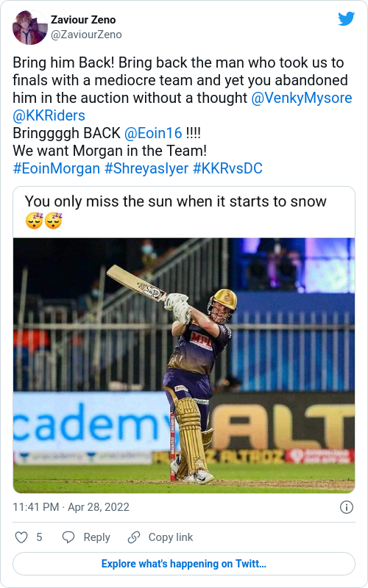Click the Copy link text
Image resolution: width=368 pixels, height=588 pixels.
click(171, 537)
